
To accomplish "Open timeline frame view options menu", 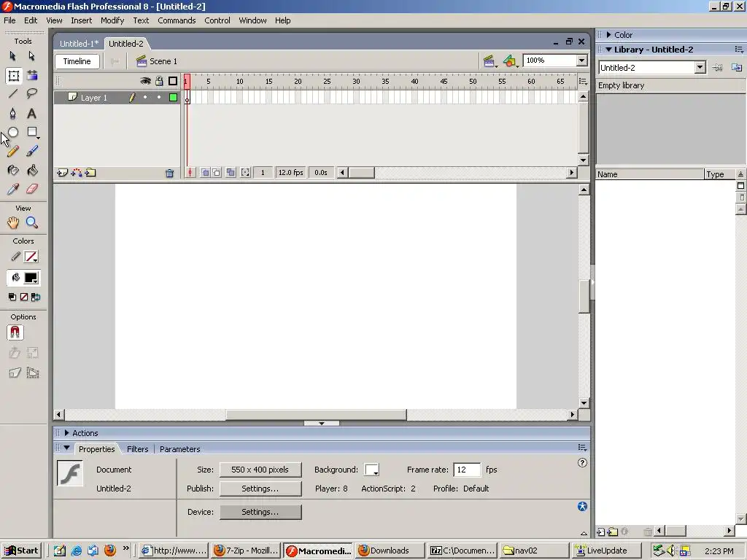I will [x=583, y=82].
